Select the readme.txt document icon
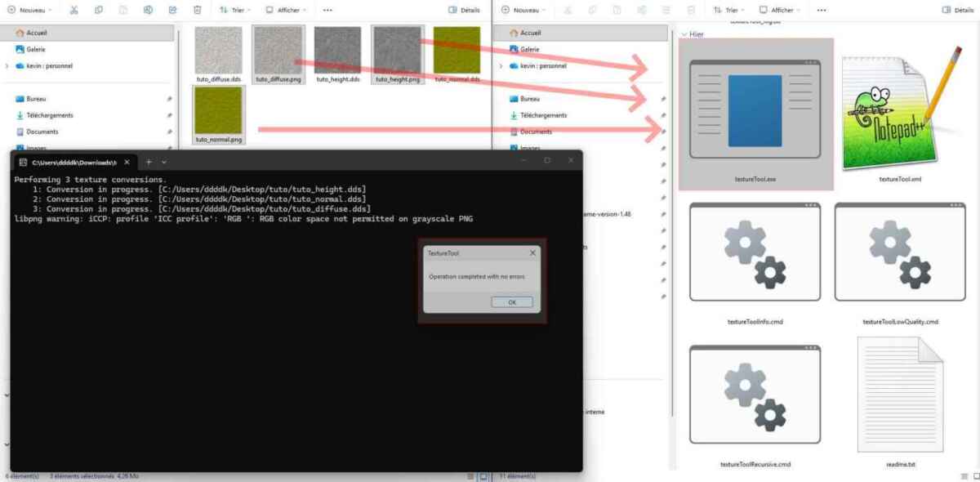 (900, 395)
